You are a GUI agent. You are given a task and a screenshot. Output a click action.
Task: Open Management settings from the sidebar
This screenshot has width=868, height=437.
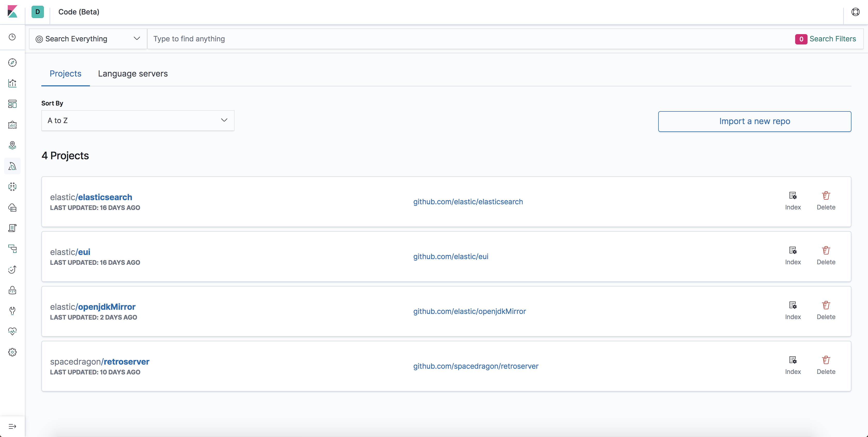click(x=12, y=352)
